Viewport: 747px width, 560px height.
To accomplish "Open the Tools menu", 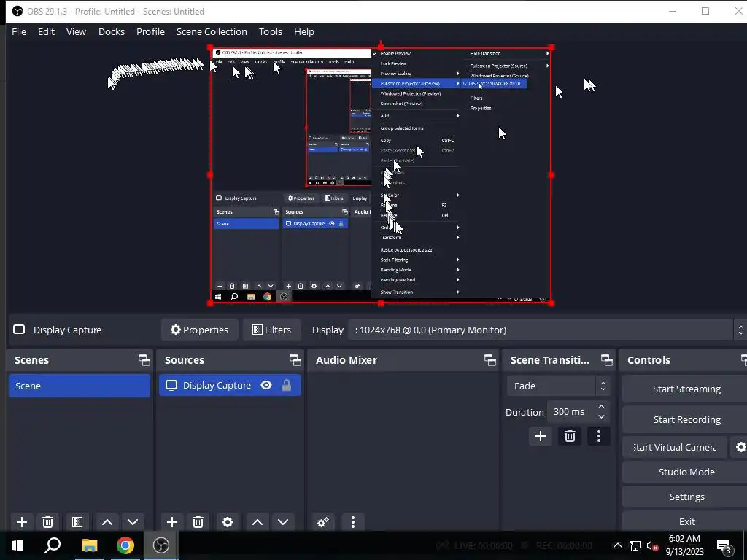I will (271, 31).
